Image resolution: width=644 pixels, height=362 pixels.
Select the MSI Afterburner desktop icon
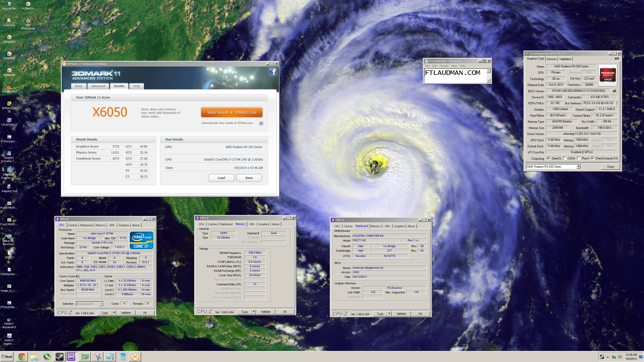coord(28,24)
